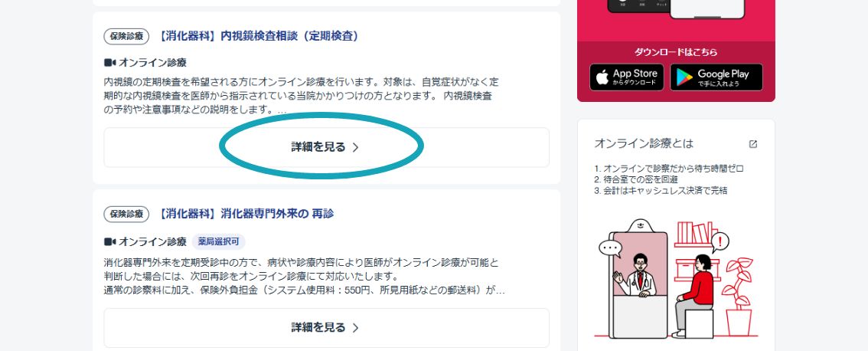The height and width of the screenshot is (351, 868).
Task: Open 【消化器科】消化器専門外来の 再診 title link
Action: click(245, 214)
